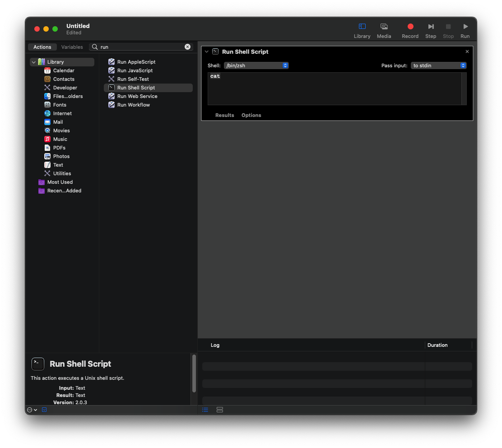Select the Calendar library category
Image resolution: width=502 pixels, height=448 pixels.
[64, 70]
